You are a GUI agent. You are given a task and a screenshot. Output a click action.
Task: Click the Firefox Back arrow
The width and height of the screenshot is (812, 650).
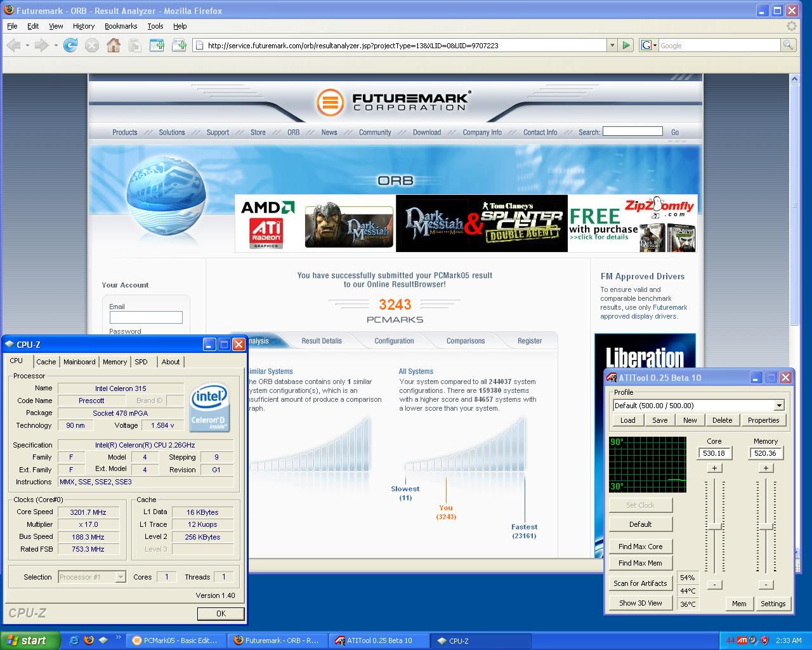tap(13, 45)
